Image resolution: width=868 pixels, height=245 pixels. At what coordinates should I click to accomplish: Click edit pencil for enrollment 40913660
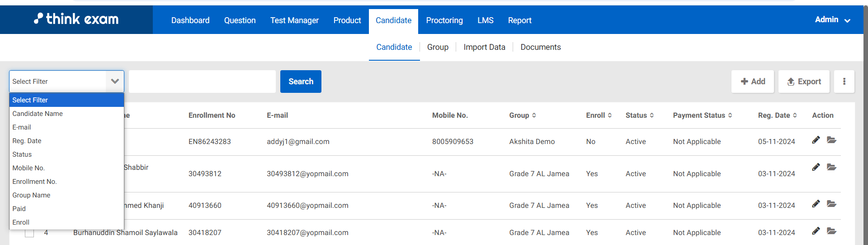(x=816, y=204)
